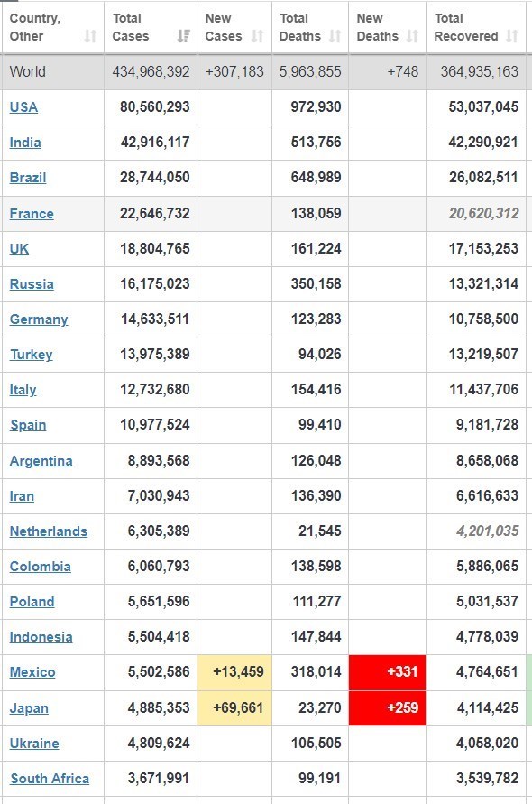Screen dimensions: 532x804
Task: Open the Germany country link
Action: coord(39,319)
